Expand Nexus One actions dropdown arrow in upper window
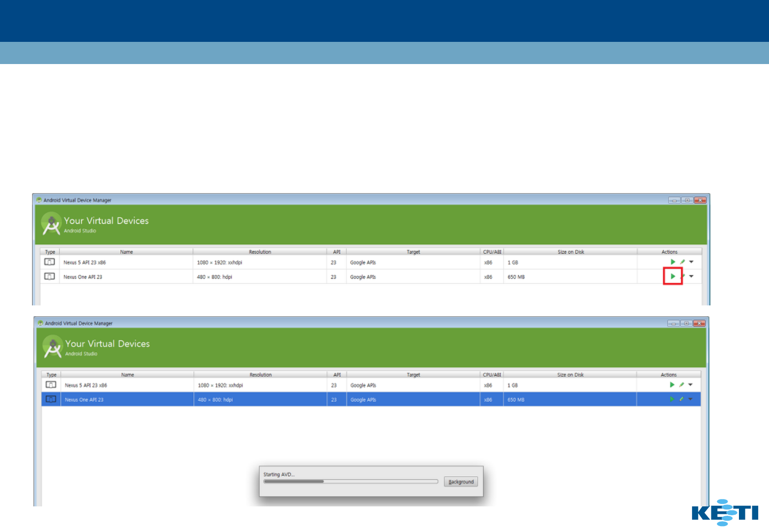The height and width of the screenshot is (532, 769). coord(691,276)
